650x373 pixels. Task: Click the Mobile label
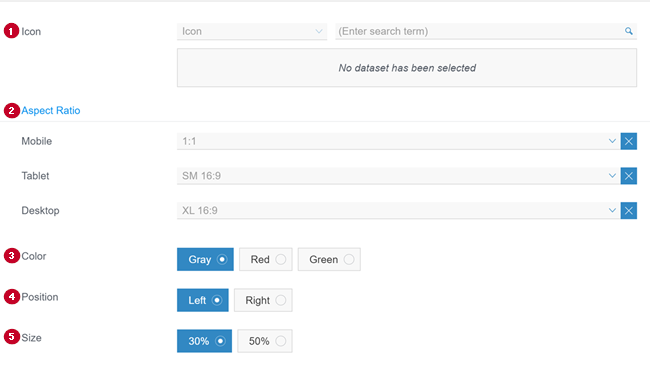(x=36, y=141)
